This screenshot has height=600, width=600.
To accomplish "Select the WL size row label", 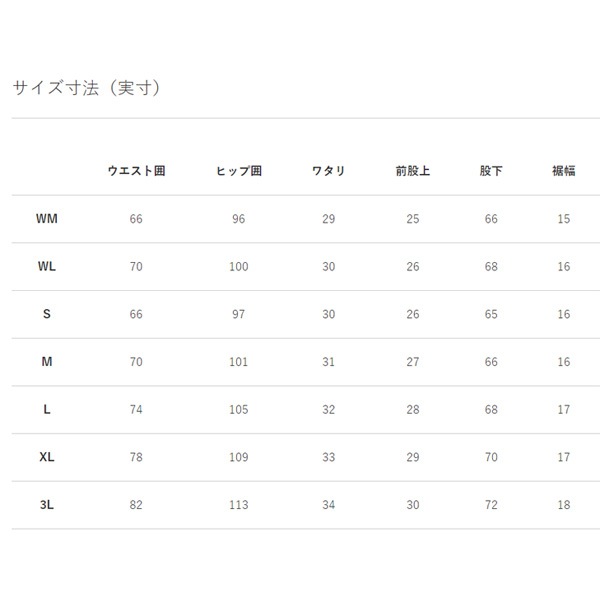I will [46, 267].
